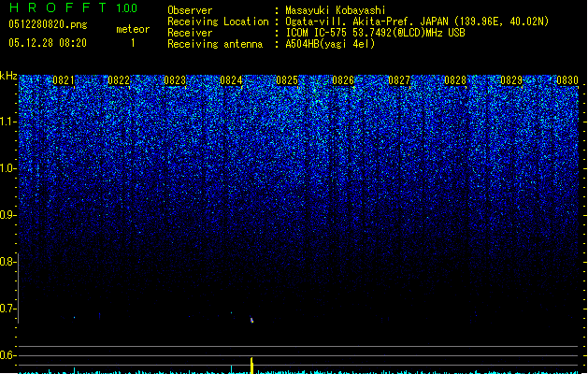Screen dimensions: 588x374
Task: Click the Receiving Location label
Action: pos(218,22)
